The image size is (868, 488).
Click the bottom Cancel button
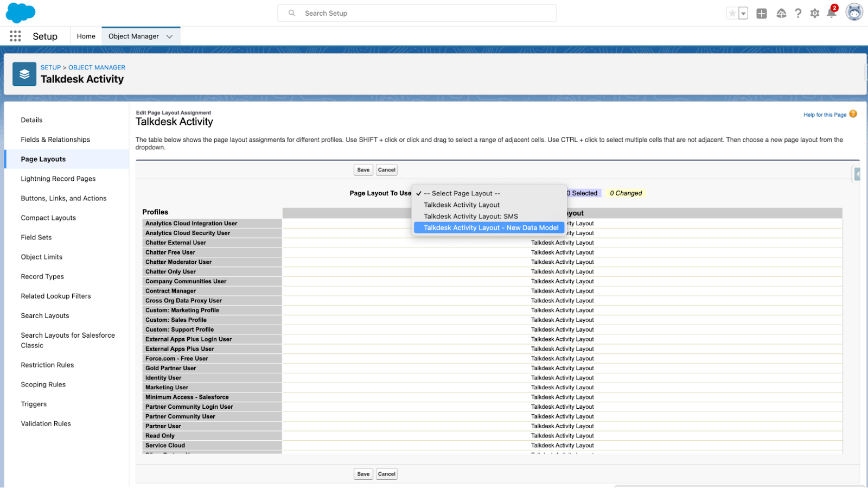click(x=386, y=474)
